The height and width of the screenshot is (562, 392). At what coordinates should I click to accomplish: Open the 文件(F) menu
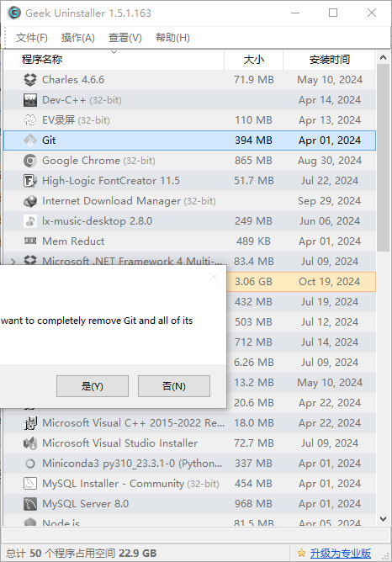[31, 38]
